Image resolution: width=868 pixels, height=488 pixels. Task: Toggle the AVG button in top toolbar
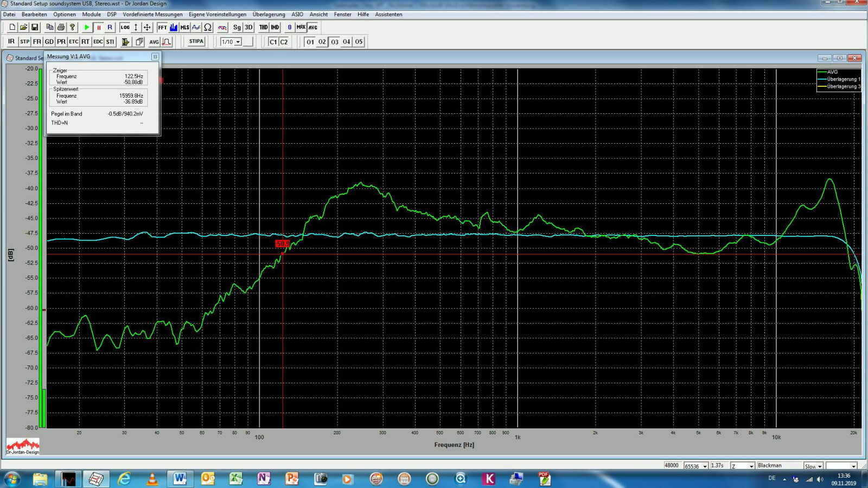point(313,27)
